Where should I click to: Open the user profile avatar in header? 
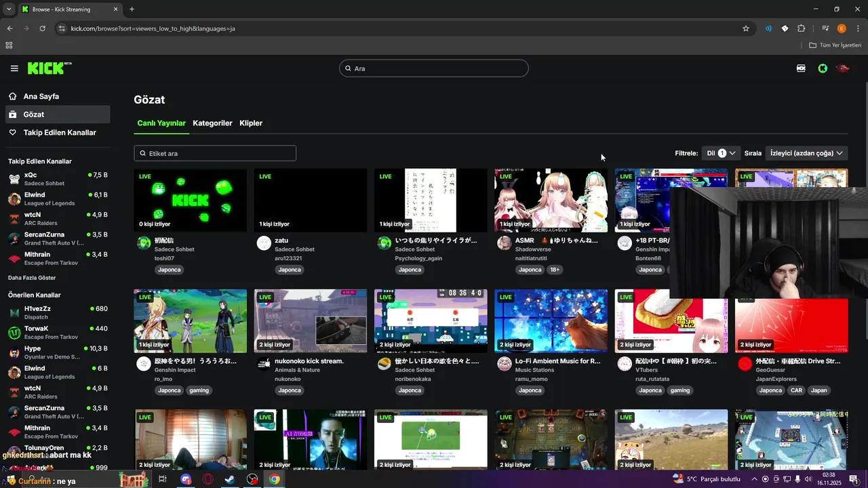(x=843, y=68)
